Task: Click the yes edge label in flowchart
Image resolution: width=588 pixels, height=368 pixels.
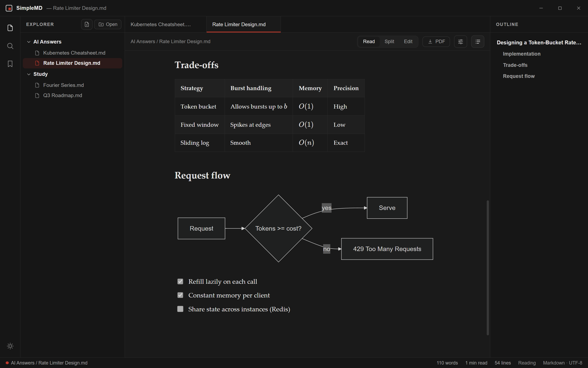Action: point(326,208)
